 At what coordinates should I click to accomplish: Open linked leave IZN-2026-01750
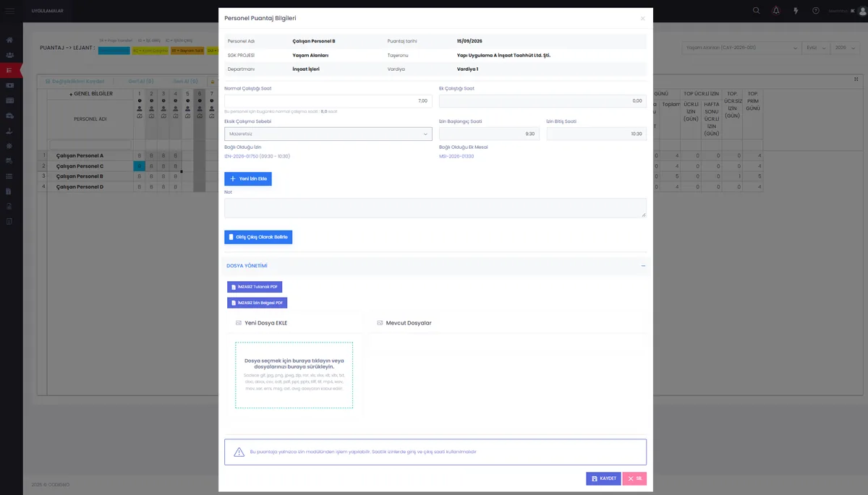pyautogui.click(x=258, y=156)
